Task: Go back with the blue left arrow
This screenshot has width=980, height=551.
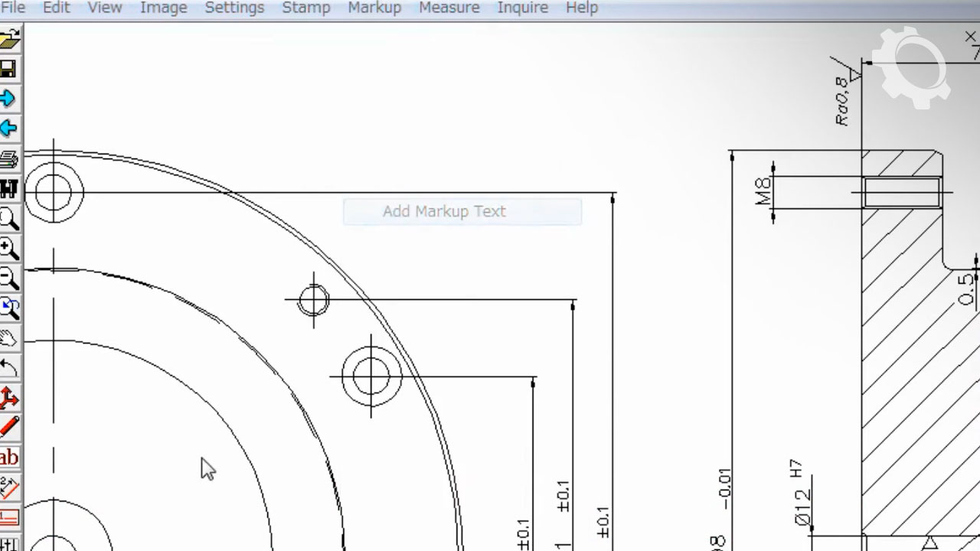Action: pyautogui.click(x=8, y=128)
